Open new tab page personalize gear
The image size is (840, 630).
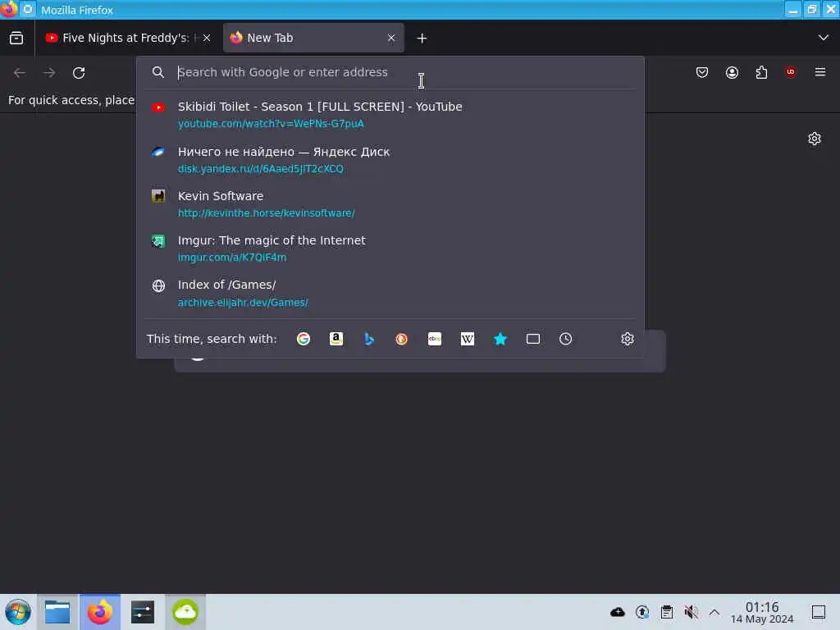[x=815, y=139]
